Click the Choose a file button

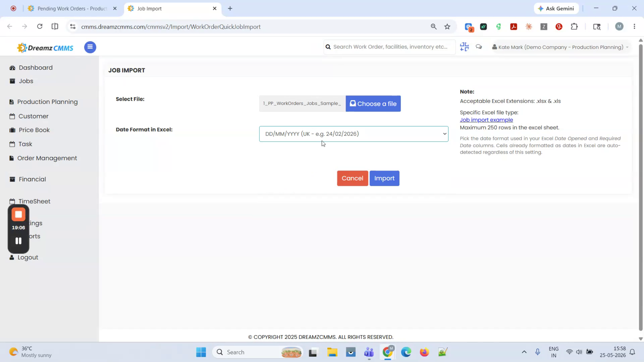click(373, 104)
